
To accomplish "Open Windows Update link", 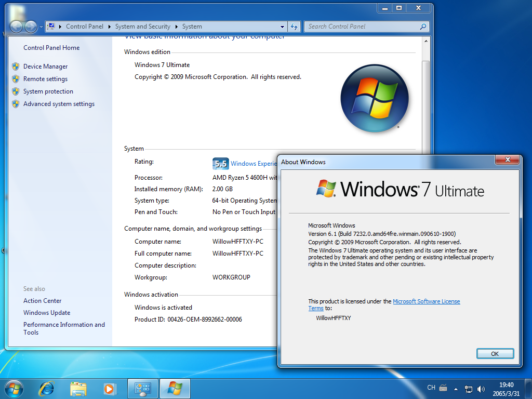I will (47, 313).
